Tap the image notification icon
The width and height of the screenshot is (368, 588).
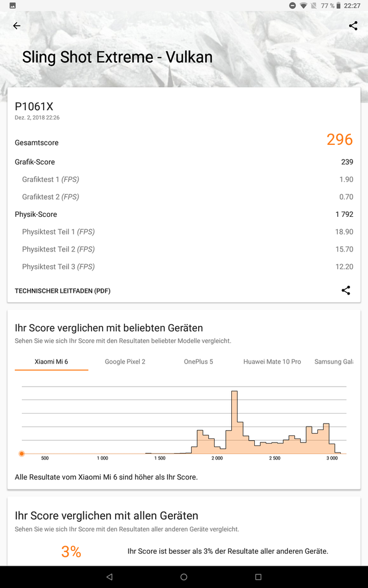coord(12,6)
